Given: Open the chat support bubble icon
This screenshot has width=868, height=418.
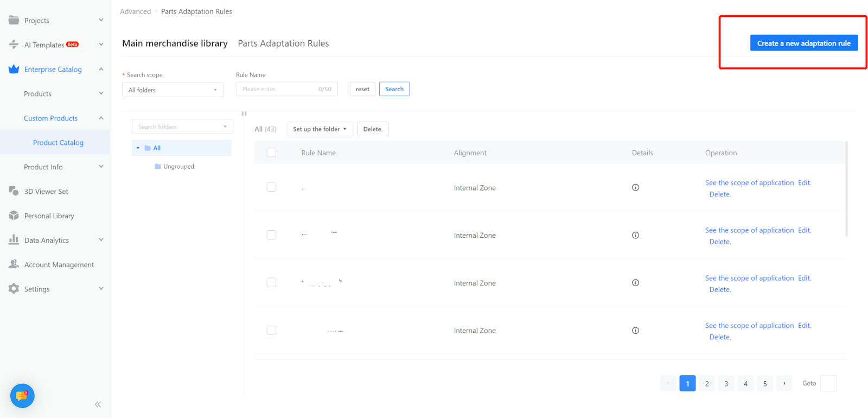Looking at the screenshot, I should [22, 396].
